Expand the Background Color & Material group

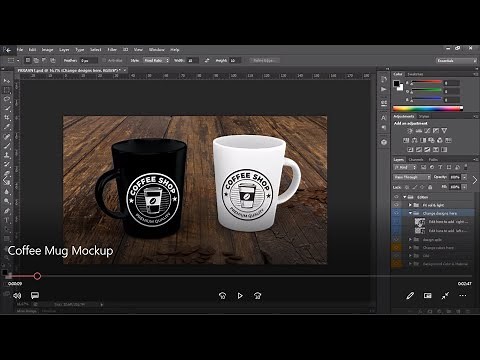[410, 264]
